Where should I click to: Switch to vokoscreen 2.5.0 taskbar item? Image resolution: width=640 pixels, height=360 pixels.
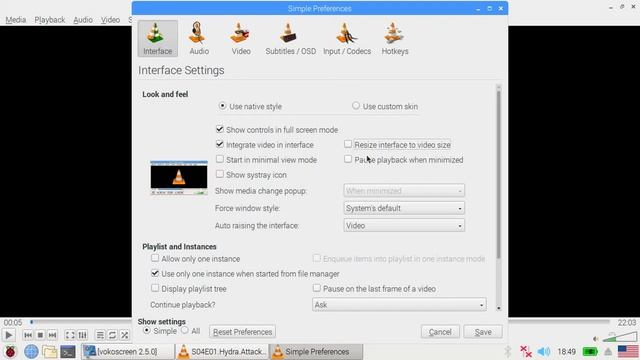pos(127,351)
